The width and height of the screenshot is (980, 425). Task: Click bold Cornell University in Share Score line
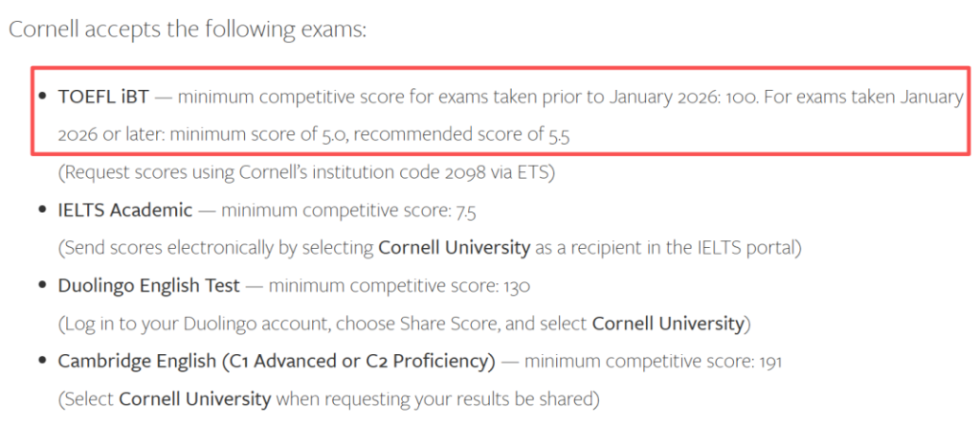668,324
